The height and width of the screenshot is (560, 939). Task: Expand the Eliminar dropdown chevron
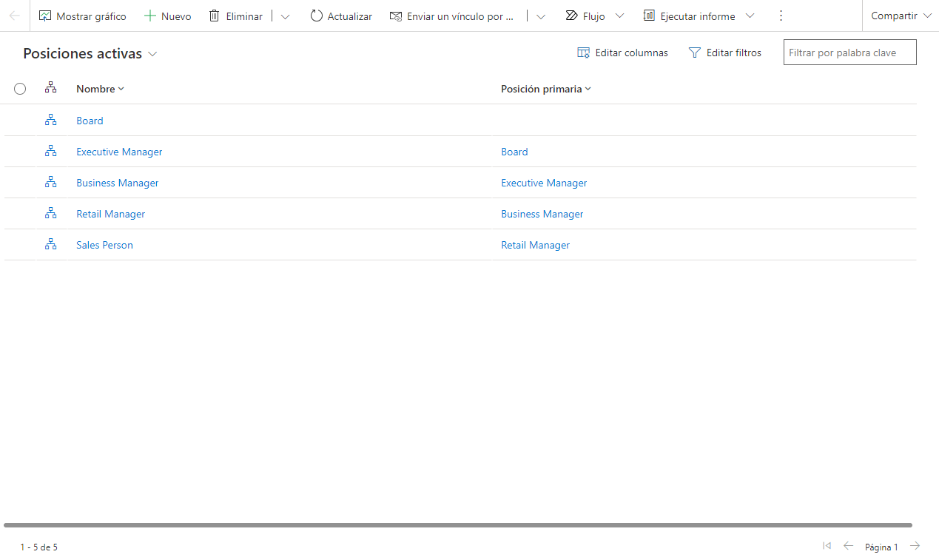click(286, 16)
